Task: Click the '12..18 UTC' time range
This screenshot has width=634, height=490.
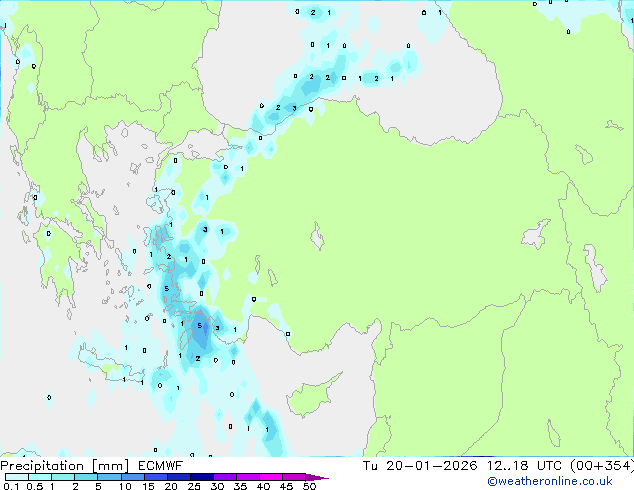Action: (x=524, y=466)
